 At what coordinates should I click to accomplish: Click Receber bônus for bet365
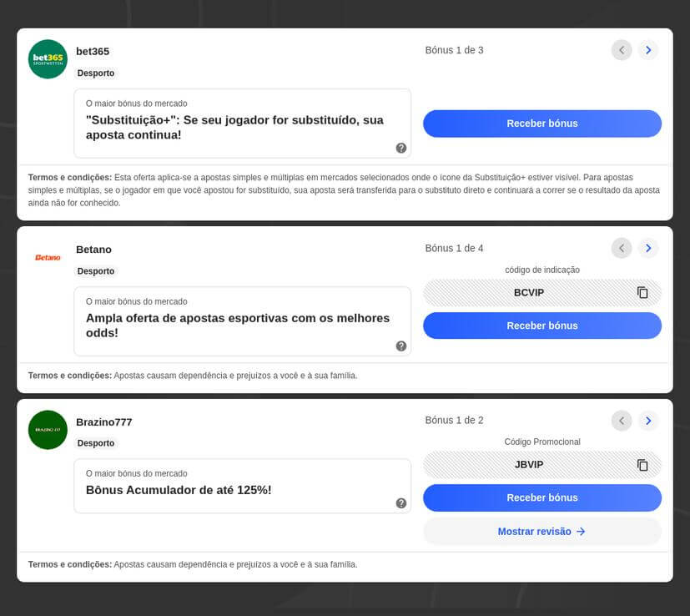(x=542, y=124)
